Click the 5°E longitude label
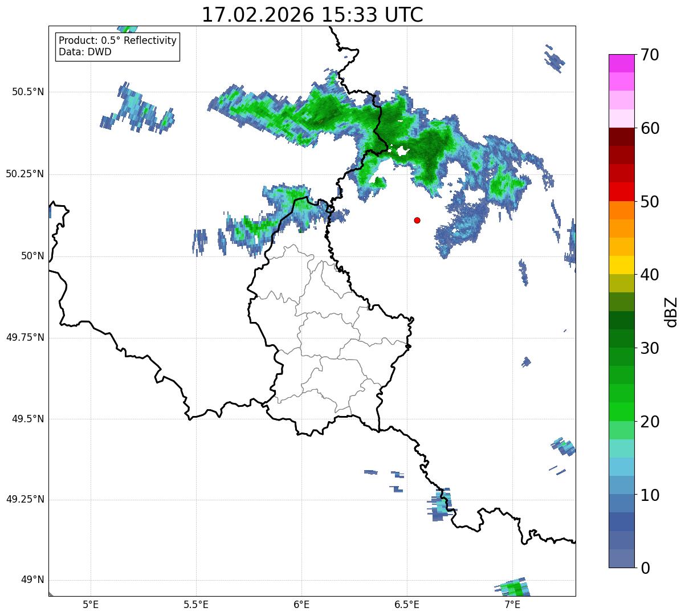Viewport: 685px width, 616px height. click(x=91, y=604)
